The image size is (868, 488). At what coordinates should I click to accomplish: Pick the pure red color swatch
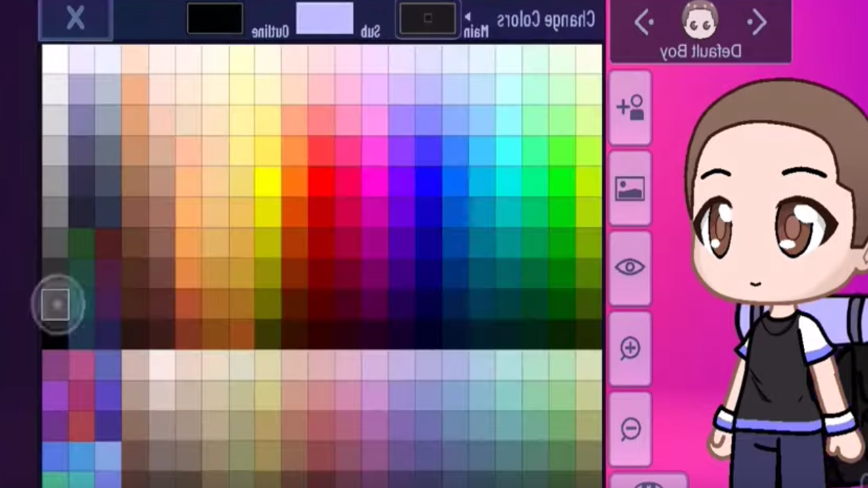321,182
